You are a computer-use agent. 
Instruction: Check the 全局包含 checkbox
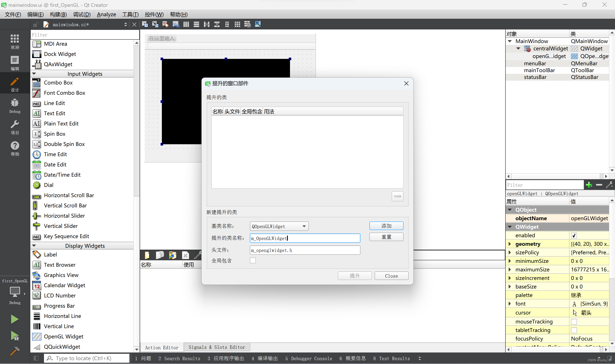tap(253, 261)
